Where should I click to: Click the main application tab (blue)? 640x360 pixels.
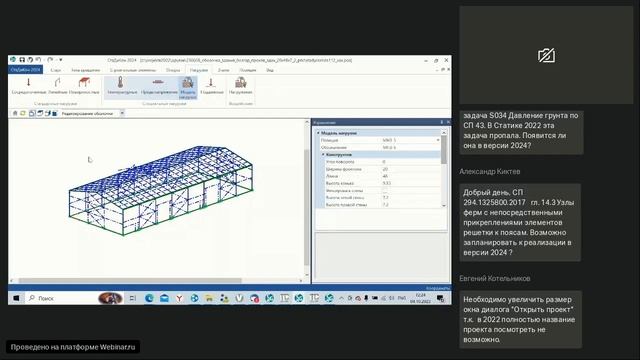[x=25, y=70]
